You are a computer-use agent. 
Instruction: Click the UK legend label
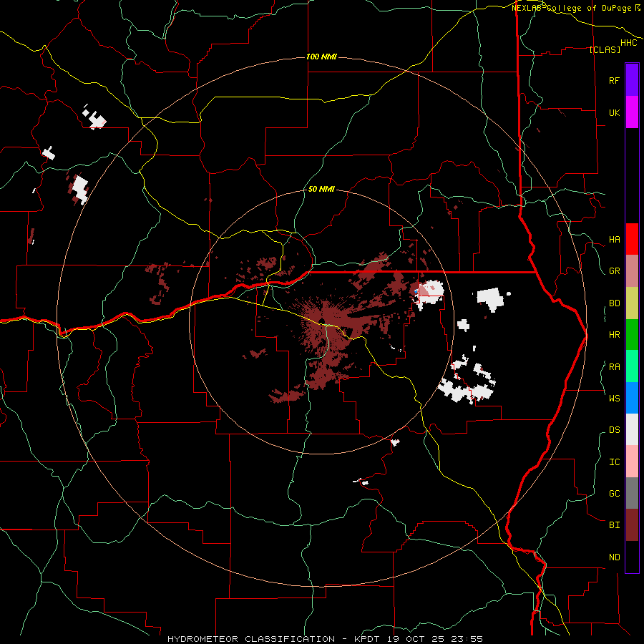point(614,112)
